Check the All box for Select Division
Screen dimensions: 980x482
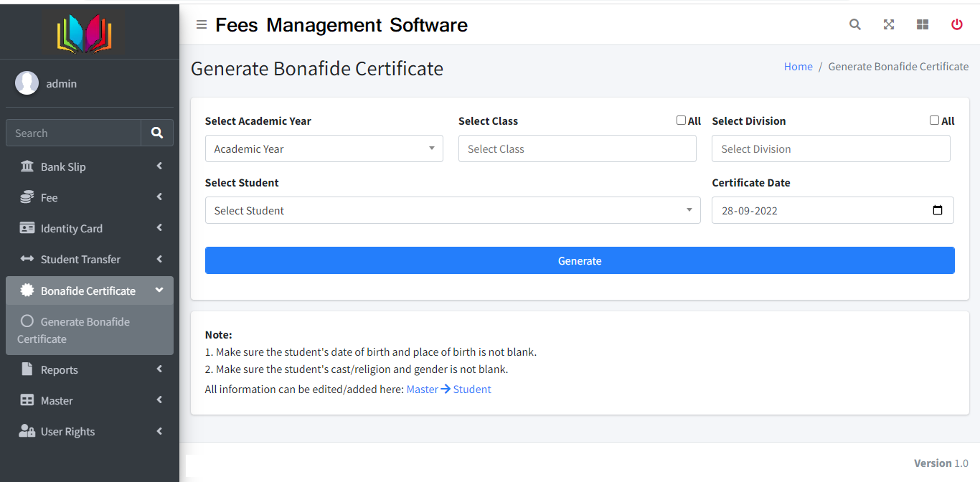click(934, 120)
